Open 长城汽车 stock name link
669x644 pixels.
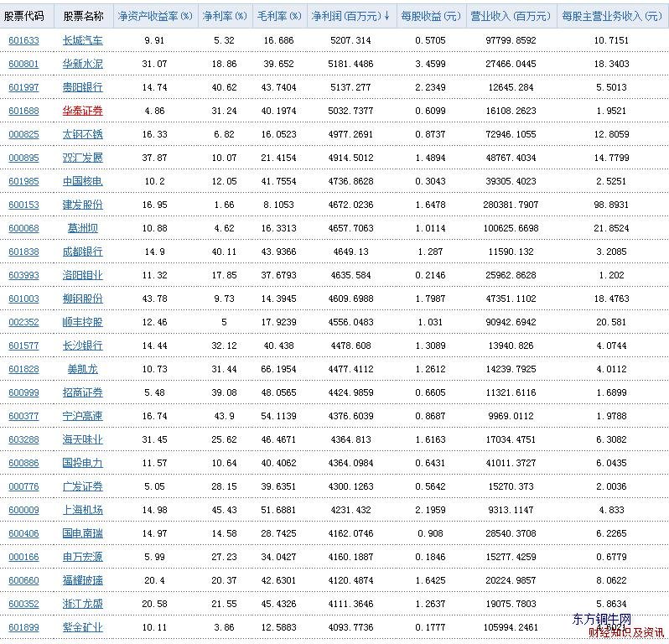pos(83,40)
